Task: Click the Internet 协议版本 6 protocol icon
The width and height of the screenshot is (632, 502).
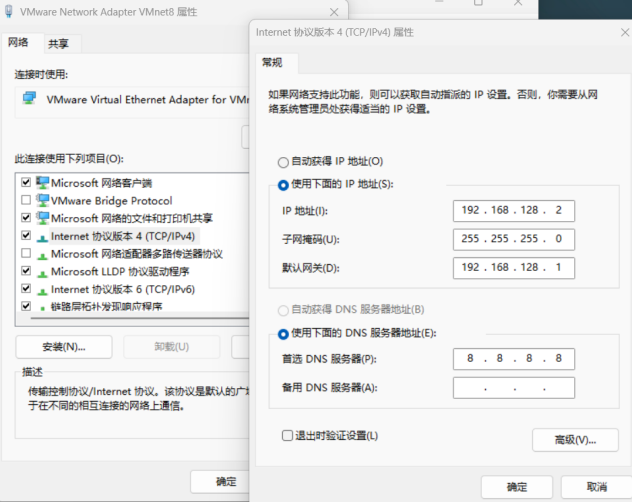Action: coord(42,291)
